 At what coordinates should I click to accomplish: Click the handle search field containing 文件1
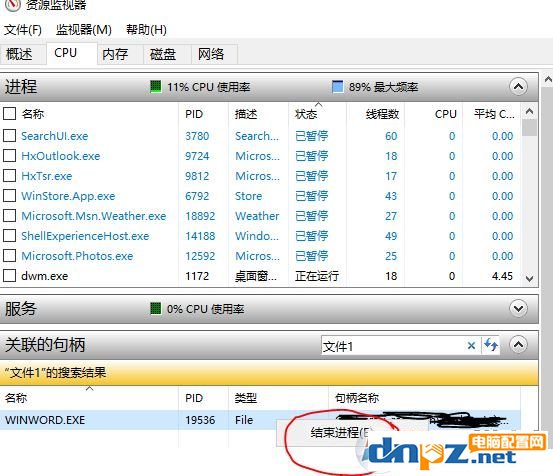click(x=392, y=346)
